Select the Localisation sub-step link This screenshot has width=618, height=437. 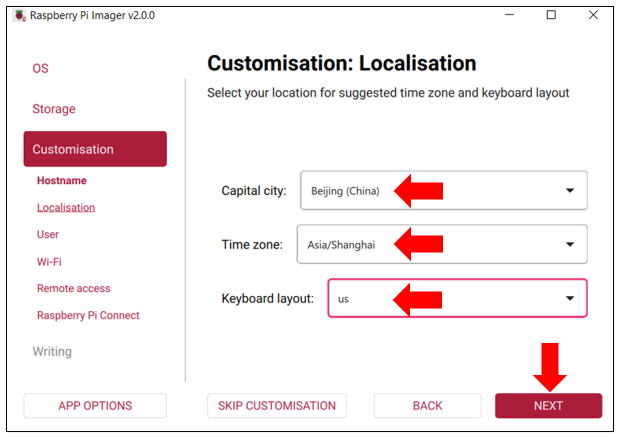tap(66, 208)
